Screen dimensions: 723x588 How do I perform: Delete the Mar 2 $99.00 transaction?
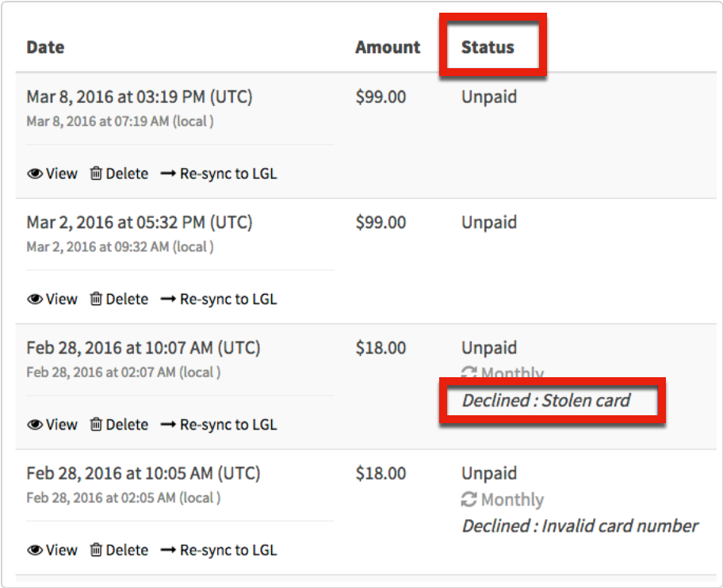pyautogui.click(x=119, y=299)
